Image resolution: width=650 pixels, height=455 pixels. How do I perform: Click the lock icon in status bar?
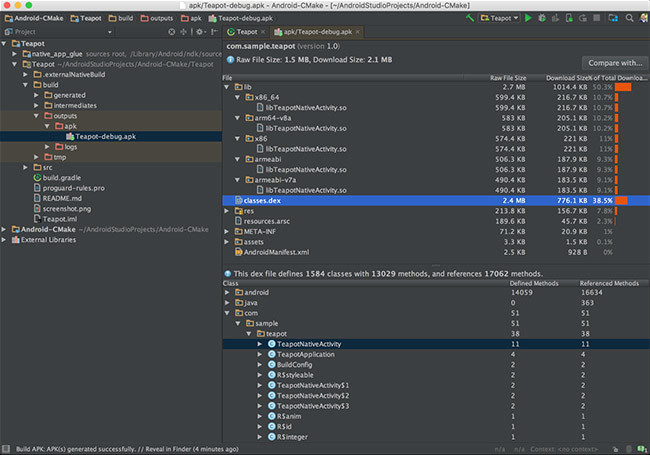(x=616, y=449)
